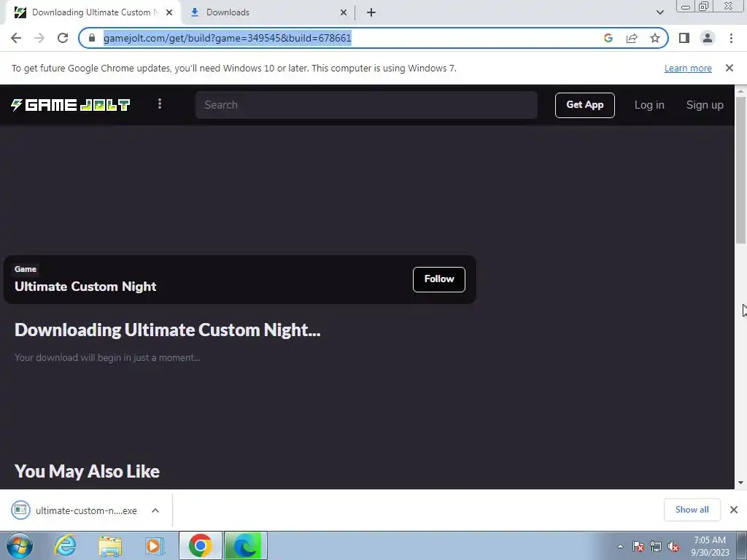Viewport: 747px width, 560px height.
Task: Click the page vertical scrollbar thumb
Action: coord(740,170)
